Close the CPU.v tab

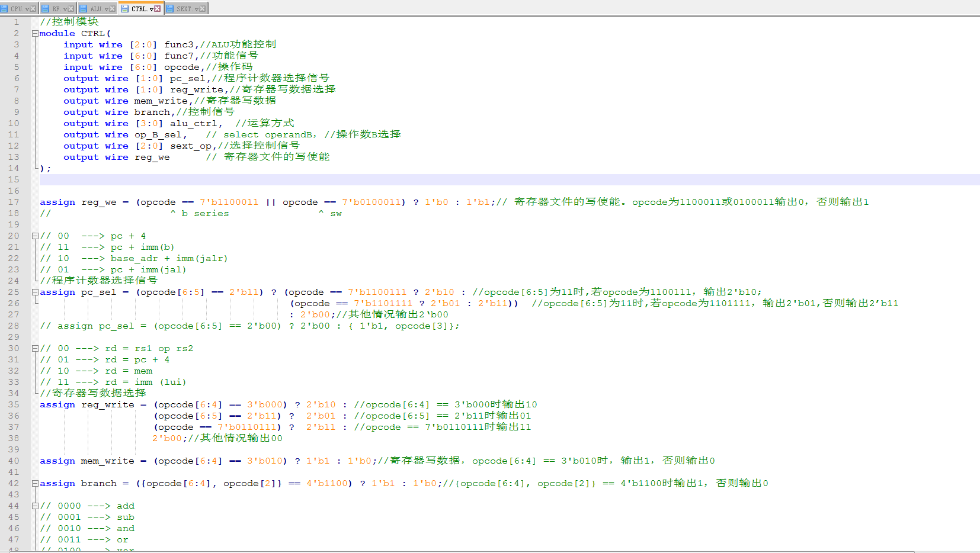[33, 9]
